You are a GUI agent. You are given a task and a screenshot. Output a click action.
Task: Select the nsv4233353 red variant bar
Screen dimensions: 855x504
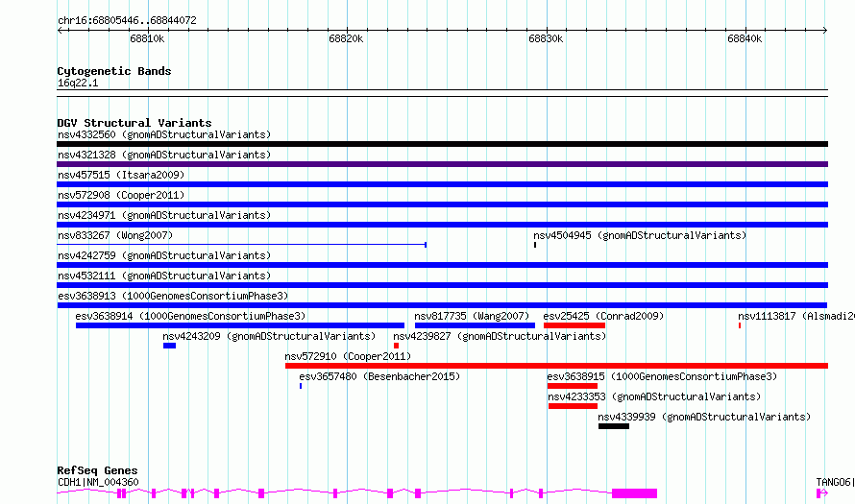574,406
